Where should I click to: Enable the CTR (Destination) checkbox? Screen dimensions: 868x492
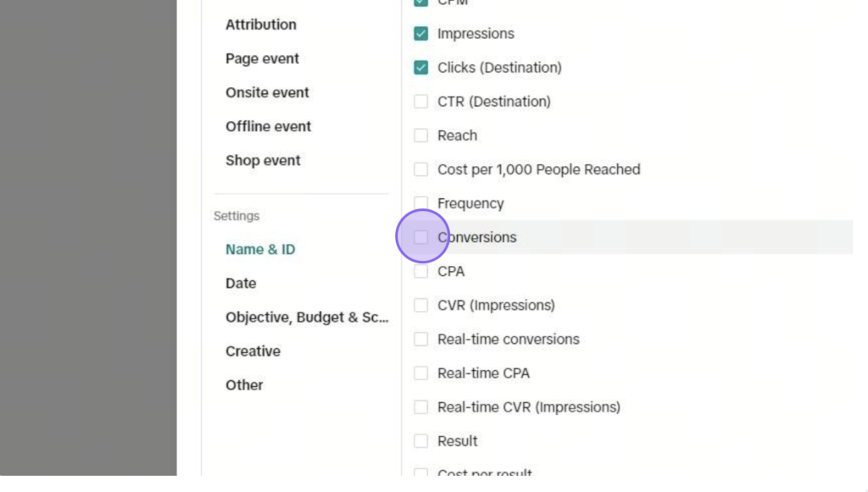(x=420, y=102)
